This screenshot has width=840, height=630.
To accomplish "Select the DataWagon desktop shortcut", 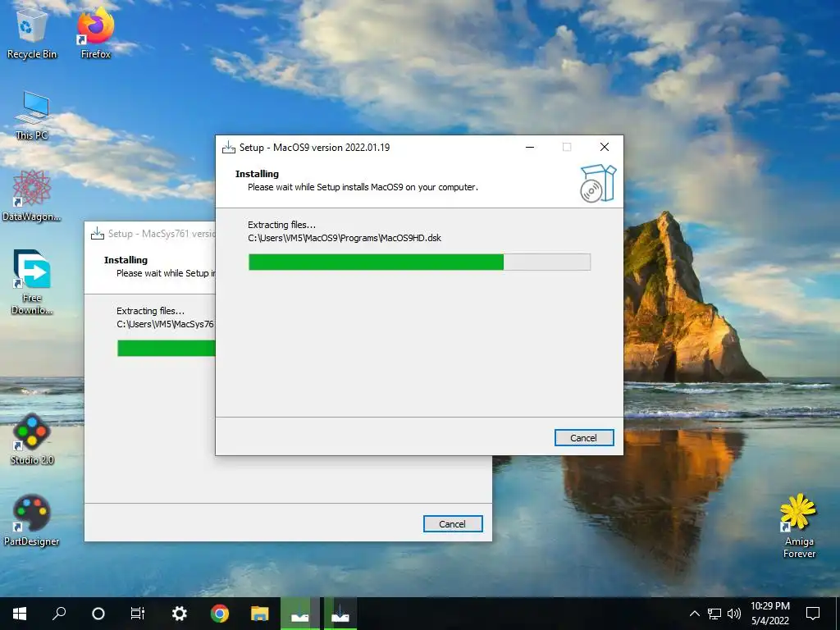I will coord(32,195).
